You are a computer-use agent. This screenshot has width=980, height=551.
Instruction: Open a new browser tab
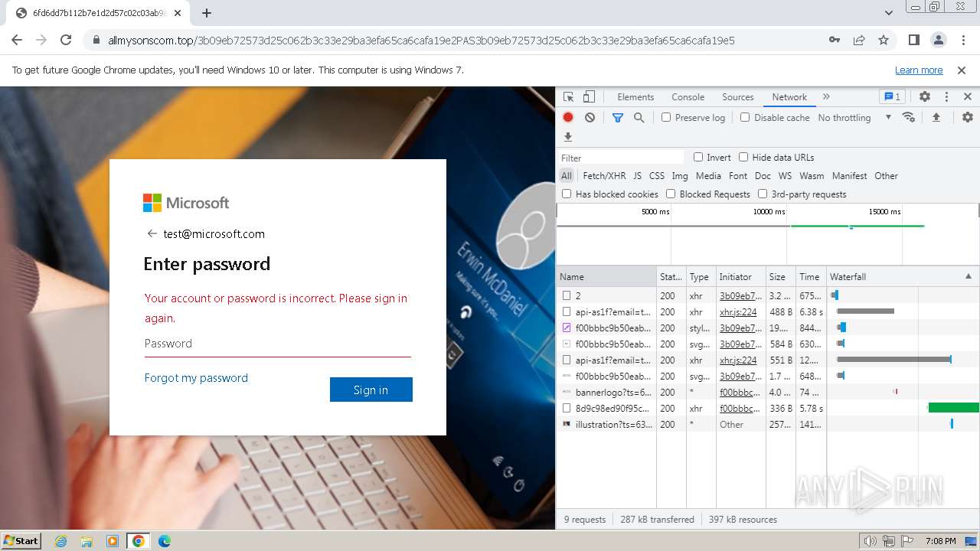point(207,13)
